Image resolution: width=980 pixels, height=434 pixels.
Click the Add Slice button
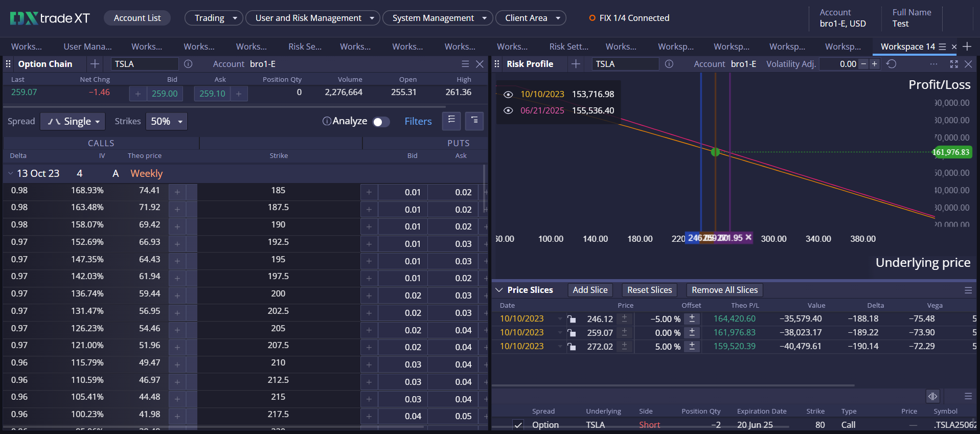click(x=590, y=290)
